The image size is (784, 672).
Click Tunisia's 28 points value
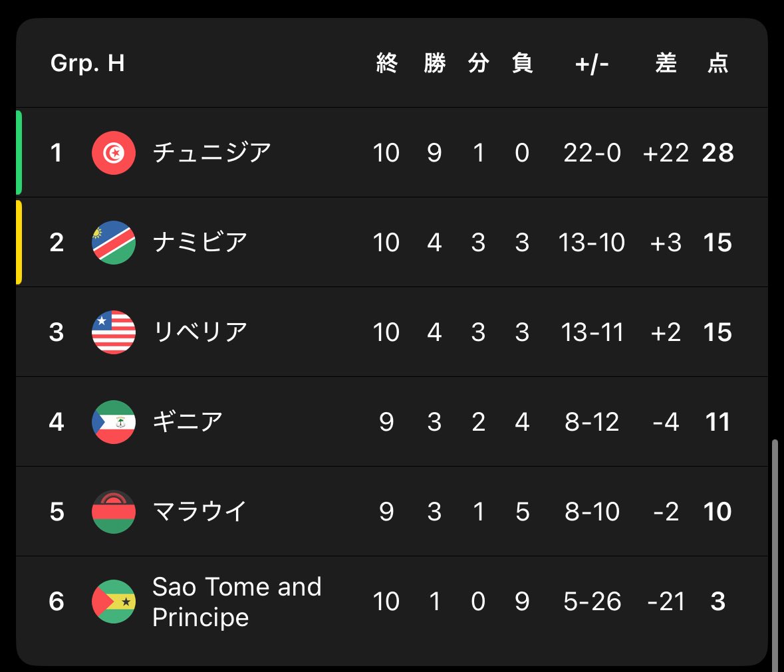point(718,153)
